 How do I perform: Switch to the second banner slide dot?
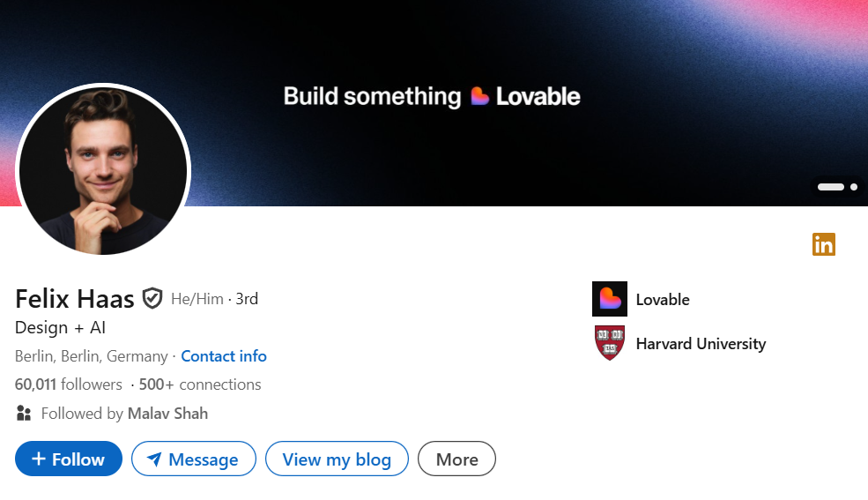coord(854,187)
